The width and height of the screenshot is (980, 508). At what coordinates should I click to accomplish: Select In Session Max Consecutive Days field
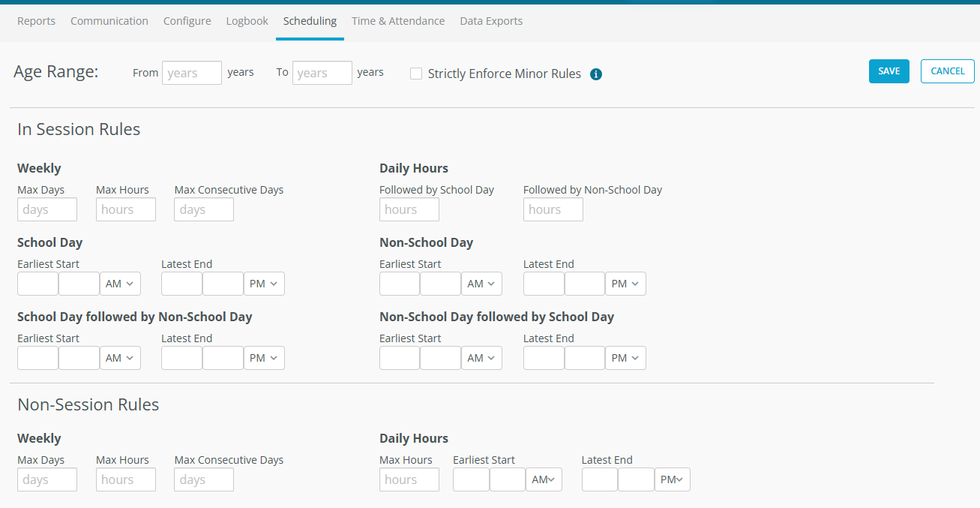click(204, 209)
